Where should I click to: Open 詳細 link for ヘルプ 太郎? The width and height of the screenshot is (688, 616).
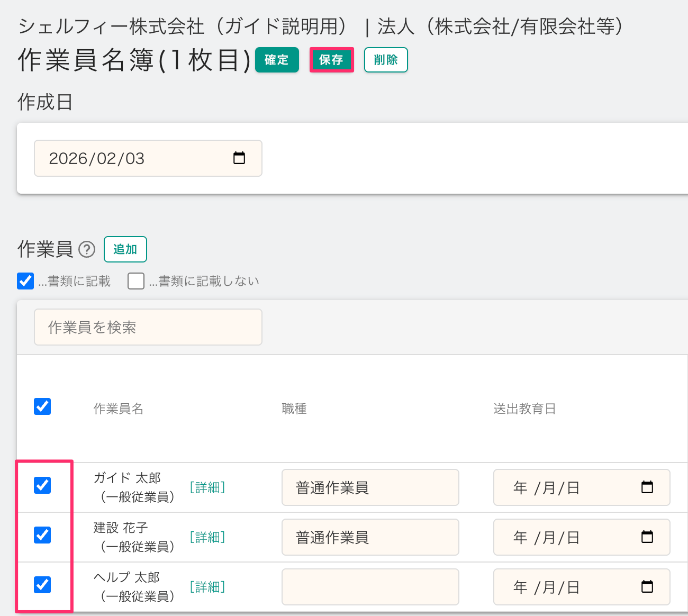point(207,587)
